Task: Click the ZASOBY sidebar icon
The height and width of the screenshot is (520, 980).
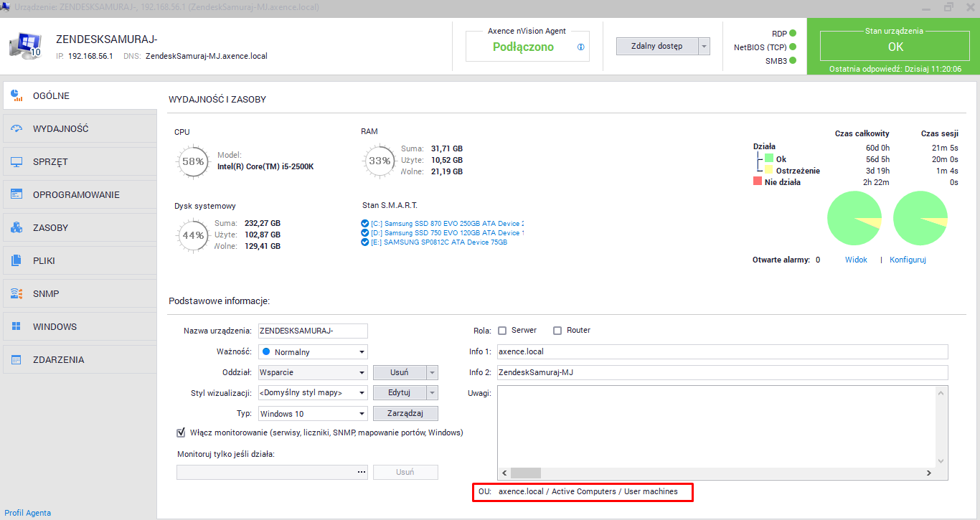Action: (x=17, y=228)
